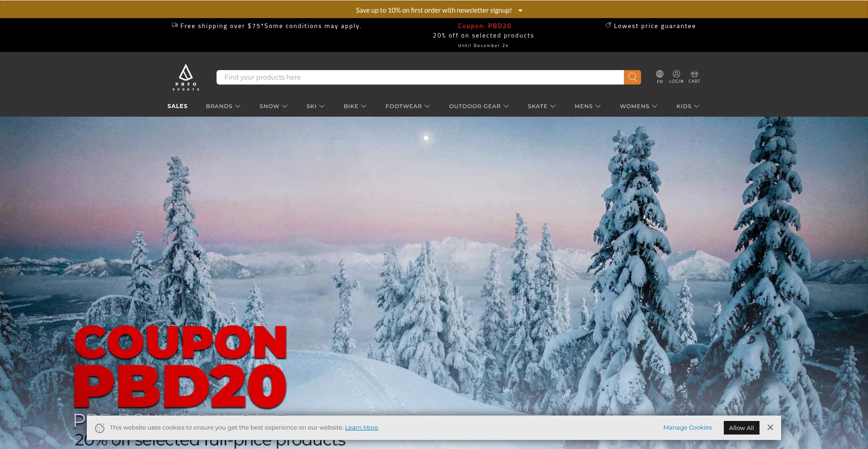Open the SNOW navigation menu
Screen dimensions: 868x449
pyautogui.click(x=273, y=106)
